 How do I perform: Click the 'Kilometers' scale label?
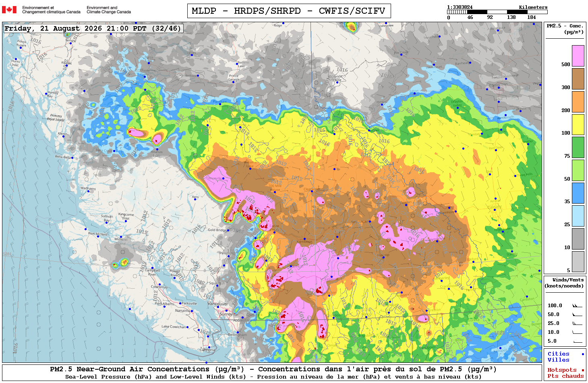(533, 7)
